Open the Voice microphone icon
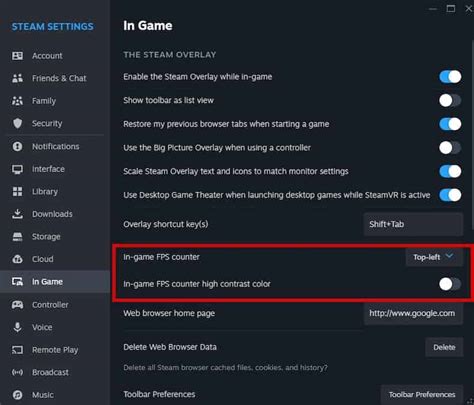Viewport: 474px width, 405px height. point(17,327)
